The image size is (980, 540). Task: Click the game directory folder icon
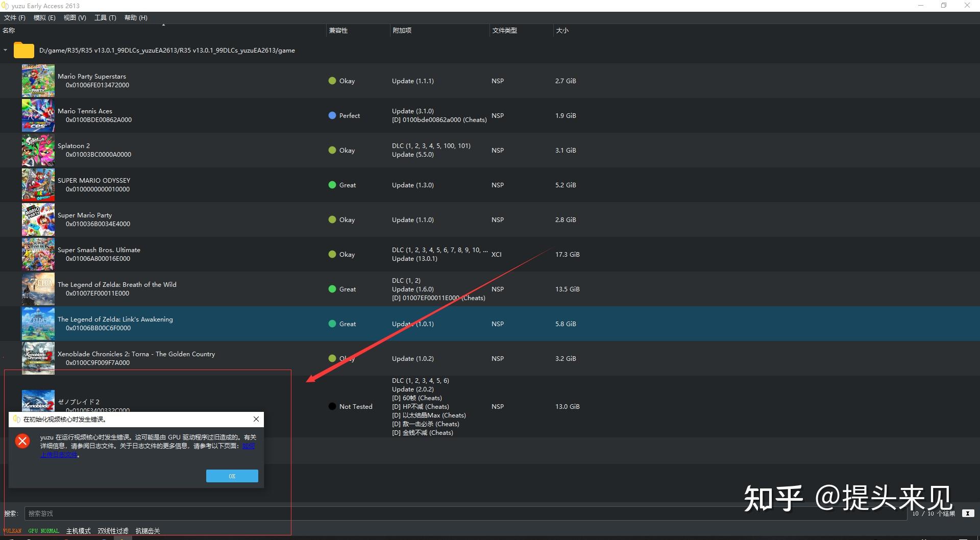tap(23, 50)
